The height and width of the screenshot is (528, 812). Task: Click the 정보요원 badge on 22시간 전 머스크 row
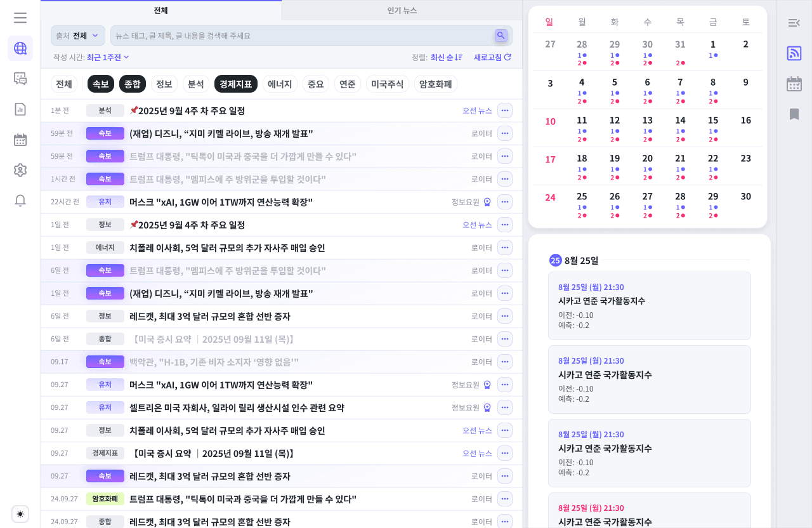click(487, 202)
